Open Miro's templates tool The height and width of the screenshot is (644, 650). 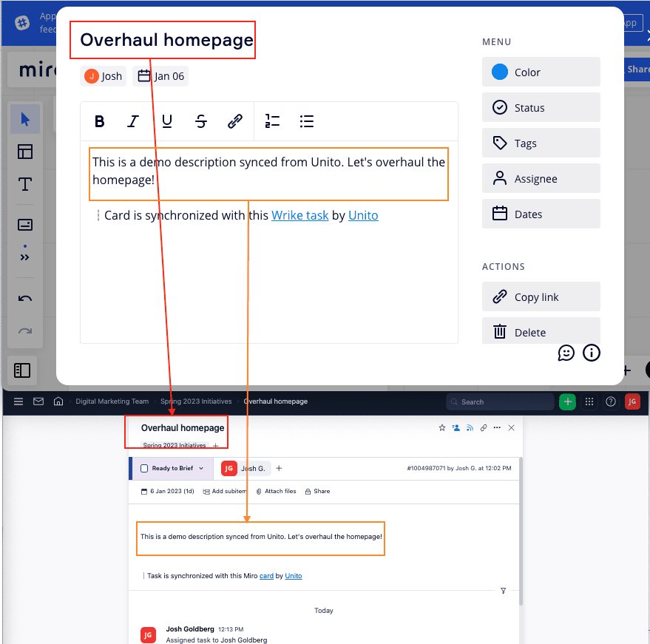(x=25, y=152)
